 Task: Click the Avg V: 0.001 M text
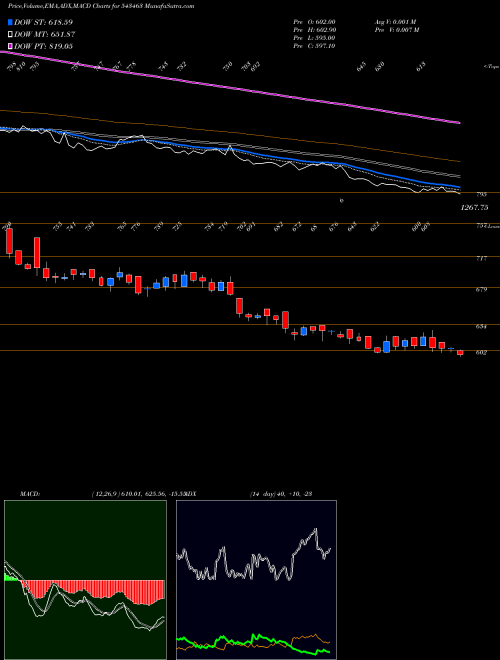point(397,22)
